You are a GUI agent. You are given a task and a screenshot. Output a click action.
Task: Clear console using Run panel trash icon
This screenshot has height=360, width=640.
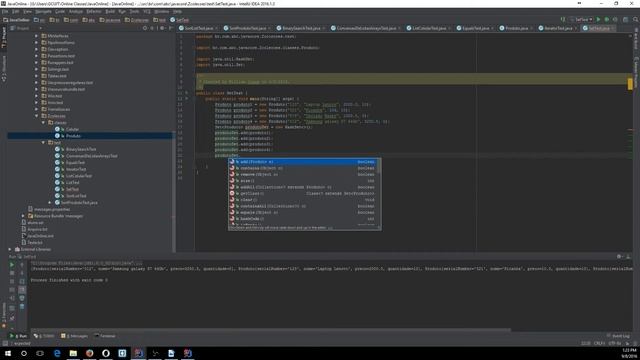(22, 307)
